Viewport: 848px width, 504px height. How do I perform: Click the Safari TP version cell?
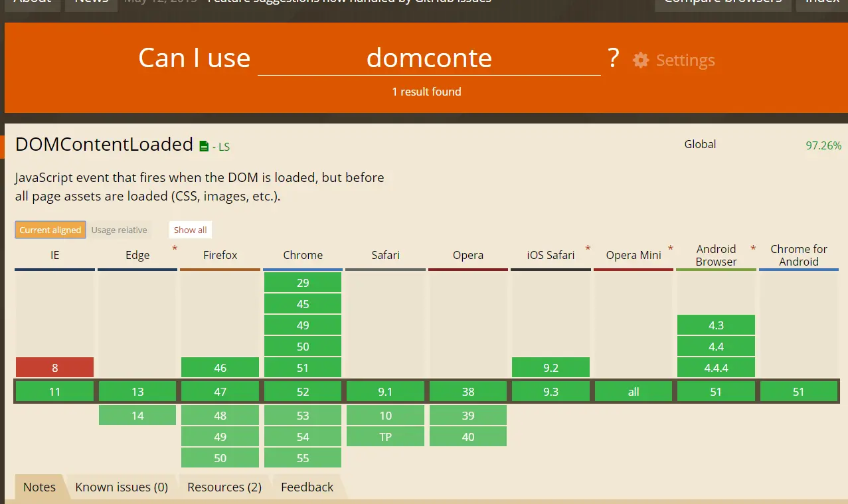tap(385, 436)
